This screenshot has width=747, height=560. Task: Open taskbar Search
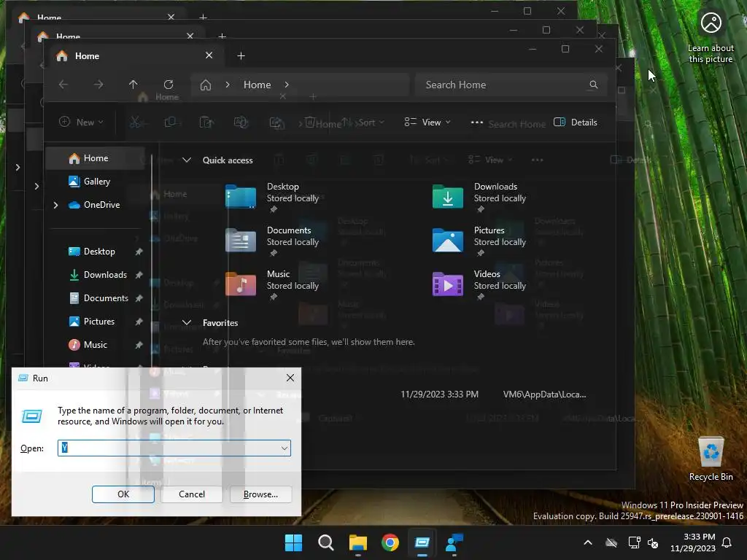326,542
